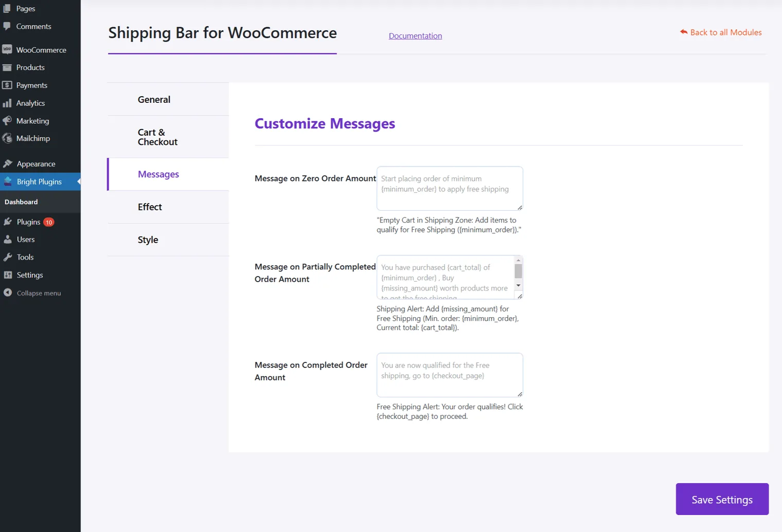This screenshot has width=782, height=532.
Task: Click up arrow of Partially Completed textarea scrollbar
Action: pos(518,261)
